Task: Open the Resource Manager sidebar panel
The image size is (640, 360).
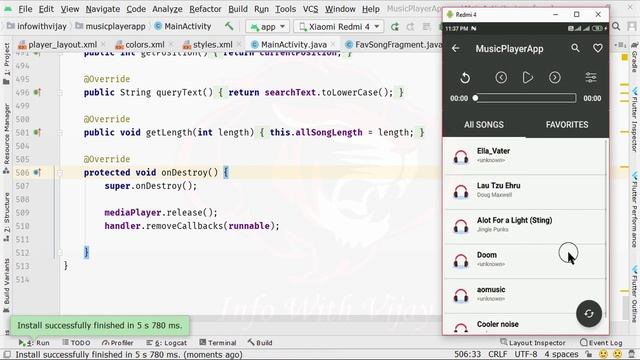Action: click(x=6, y=139)
